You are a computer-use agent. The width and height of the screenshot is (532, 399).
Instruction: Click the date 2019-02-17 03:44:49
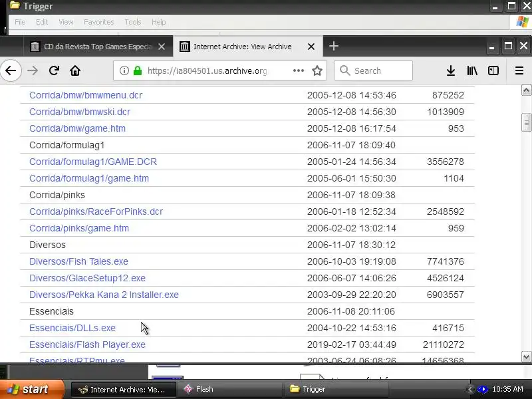pyautogui.click(x=352, y=344)
